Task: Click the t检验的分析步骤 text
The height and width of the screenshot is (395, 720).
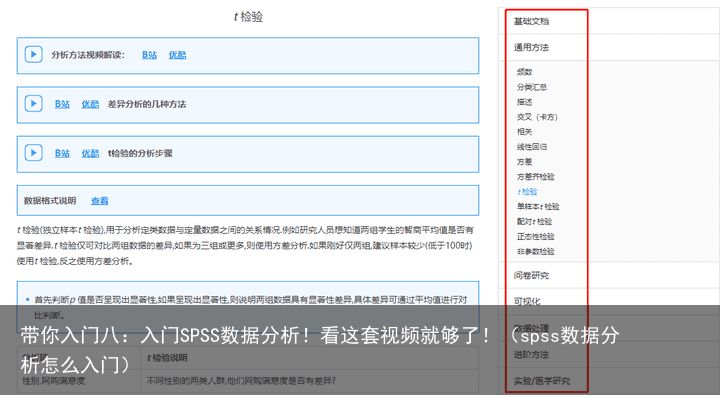Action: [140, 153]
